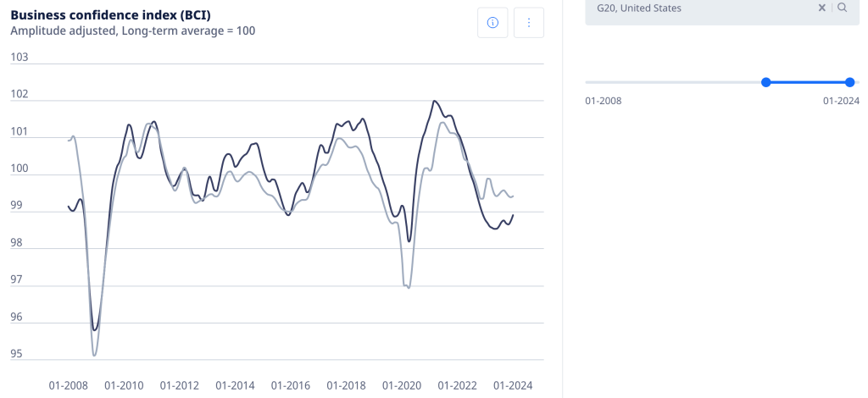Screen dimensions: 868x398
Task: Click the light gray line's 2020 trough
Action: coord(409,288)
